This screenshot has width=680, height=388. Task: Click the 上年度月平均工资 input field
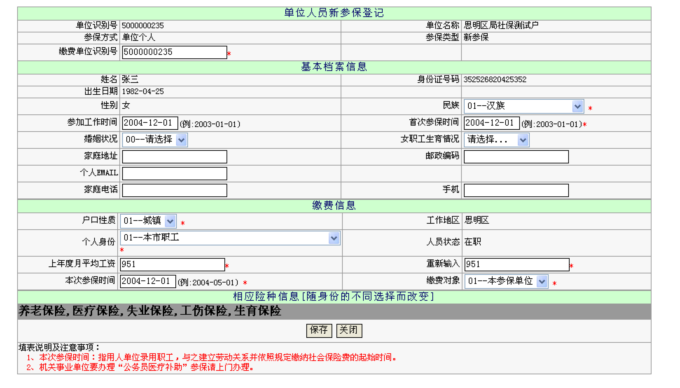point(172,264)
